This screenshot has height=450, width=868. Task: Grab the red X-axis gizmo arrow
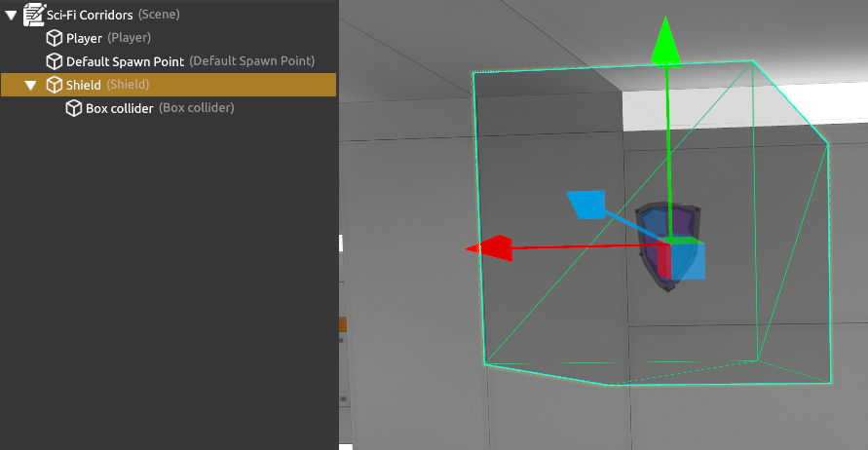pyautogui.click(x=490, y=248)
